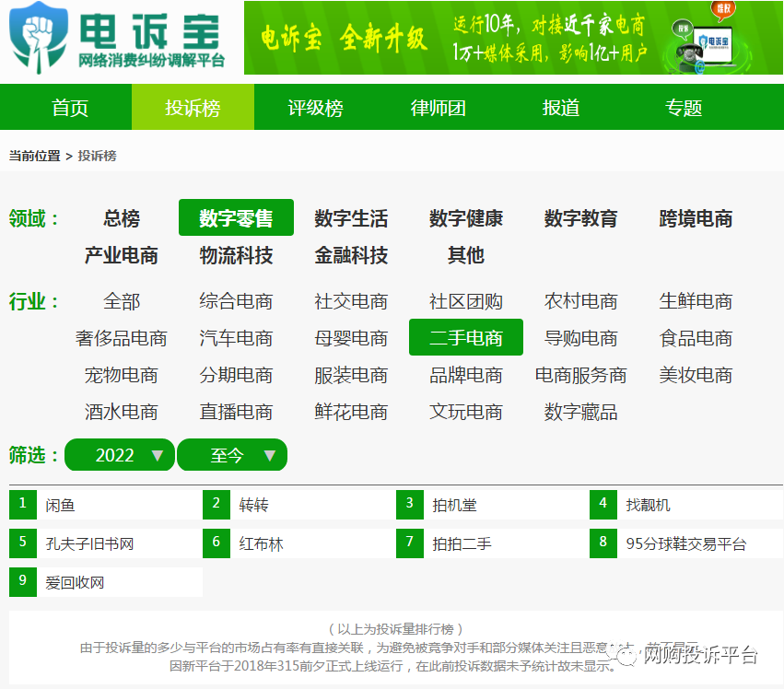Choose the highlighted 二手电商 industry
This screenshot has width=784, height=689.
click(x=466, y=337)
